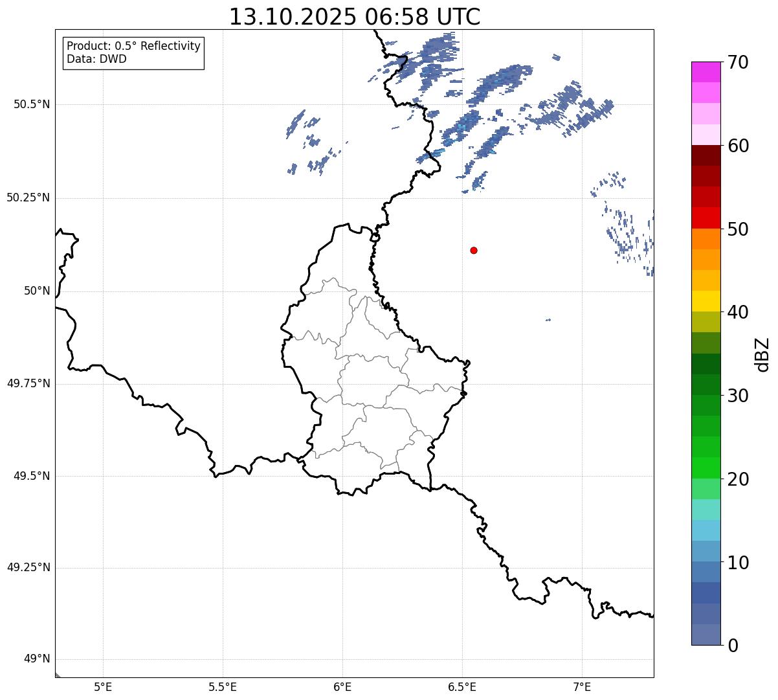Click the colorbar tick label "0"

[x=733, y=646]
